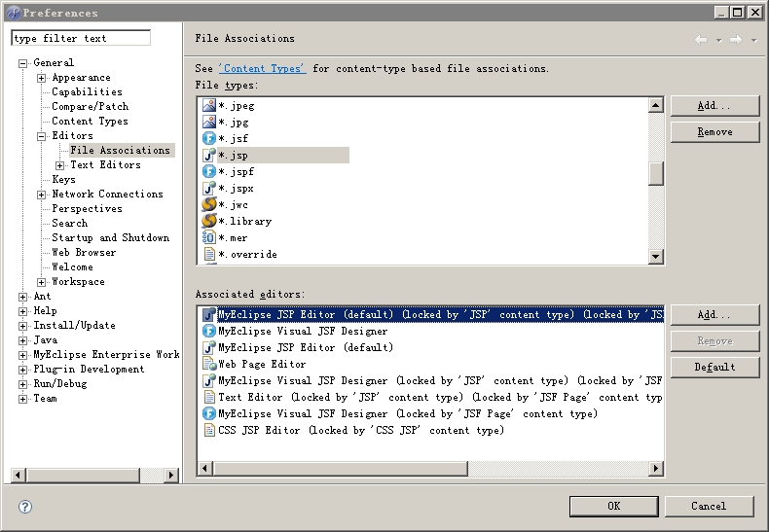Expand the Workspace node
Image resolution: width=769 pixels, height=532 pixels.
click(x=42, y=282)
